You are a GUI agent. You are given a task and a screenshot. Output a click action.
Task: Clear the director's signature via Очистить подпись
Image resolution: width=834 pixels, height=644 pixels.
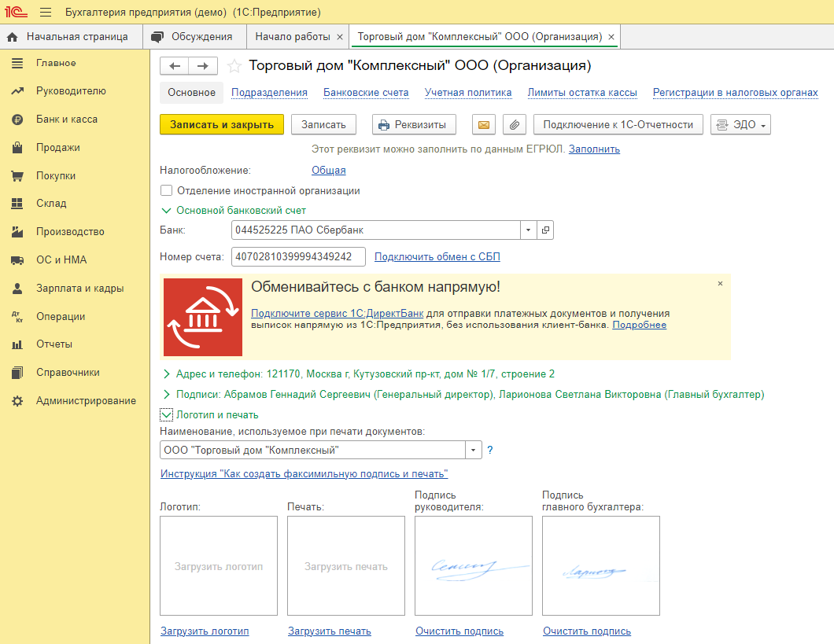pyautogui.click(x=459, y=631)
